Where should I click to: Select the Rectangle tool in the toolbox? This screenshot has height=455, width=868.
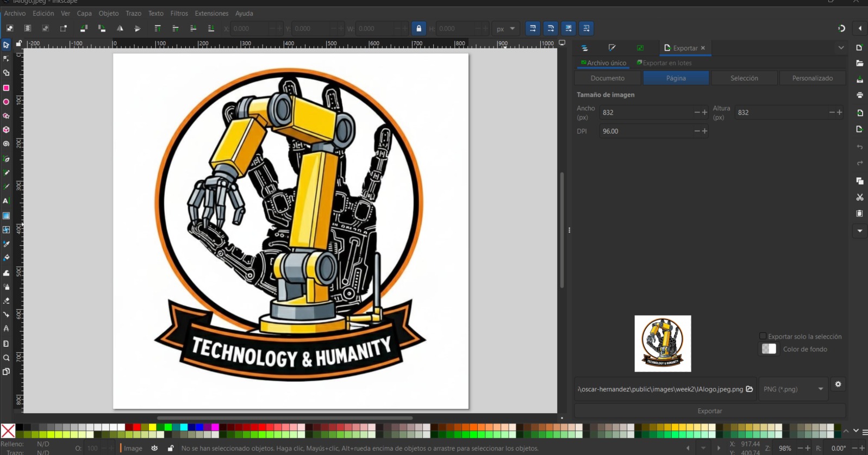click(6, 88)
